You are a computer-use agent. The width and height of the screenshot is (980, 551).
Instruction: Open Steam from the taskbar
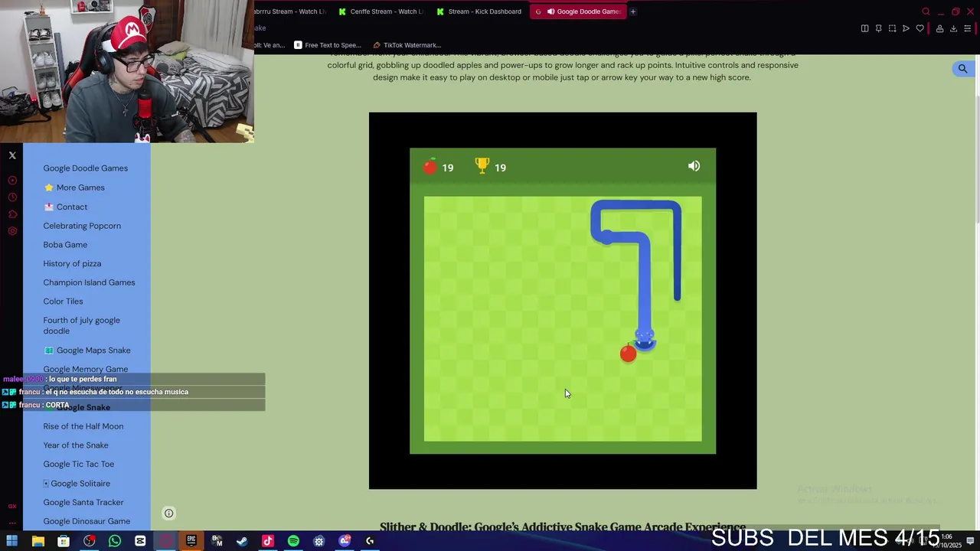pyautogui.click(x=242, y=541)
